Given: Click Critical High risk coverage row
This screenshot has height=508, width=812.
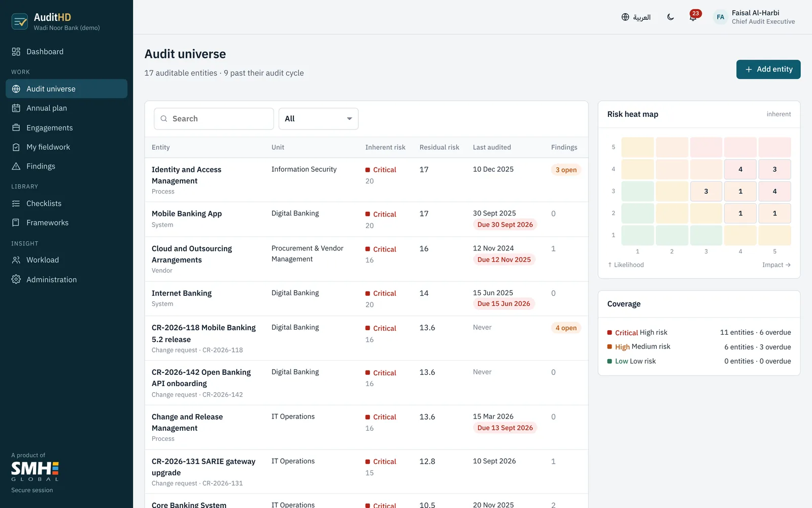Looking at the screenshot, I should pos(699,333).
